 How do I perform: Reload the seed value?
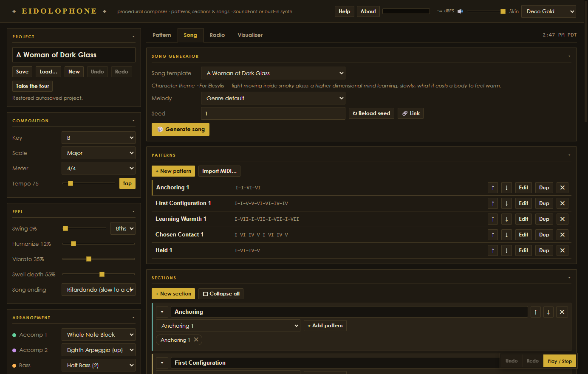[372, 113]
